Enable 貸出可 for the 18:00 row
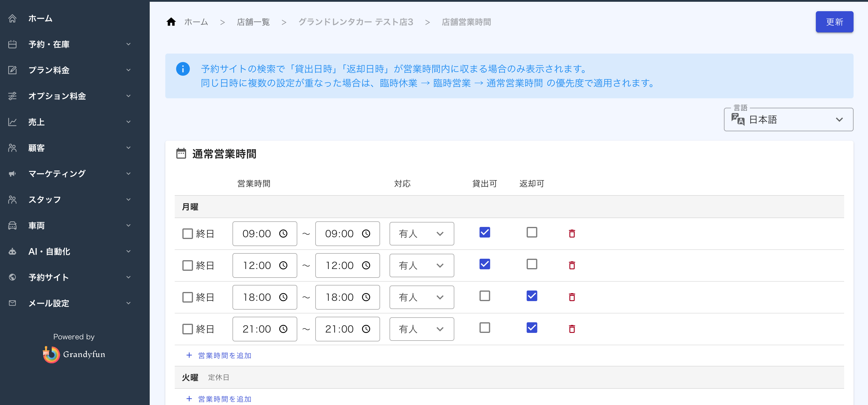 coord(485,296)
